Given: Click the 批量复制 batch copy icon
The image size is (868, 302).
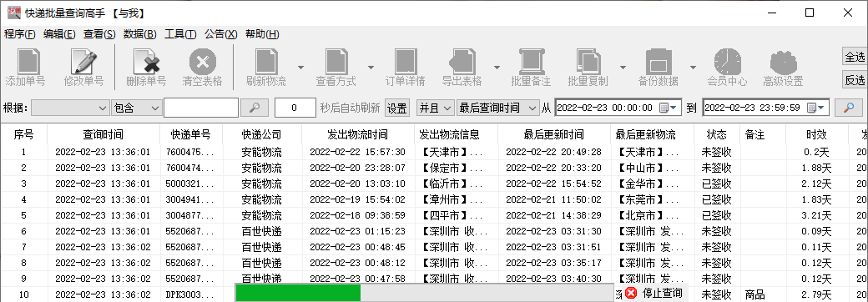Looking at the screenshot, I should click(x=588, y=61).
